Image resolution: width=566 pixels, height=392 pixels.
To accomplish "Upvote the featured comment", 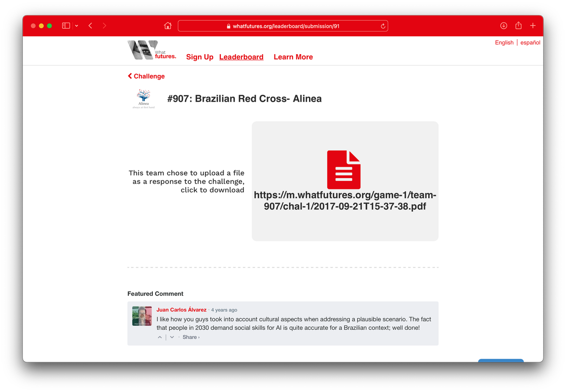I will (x=160, y=337).
